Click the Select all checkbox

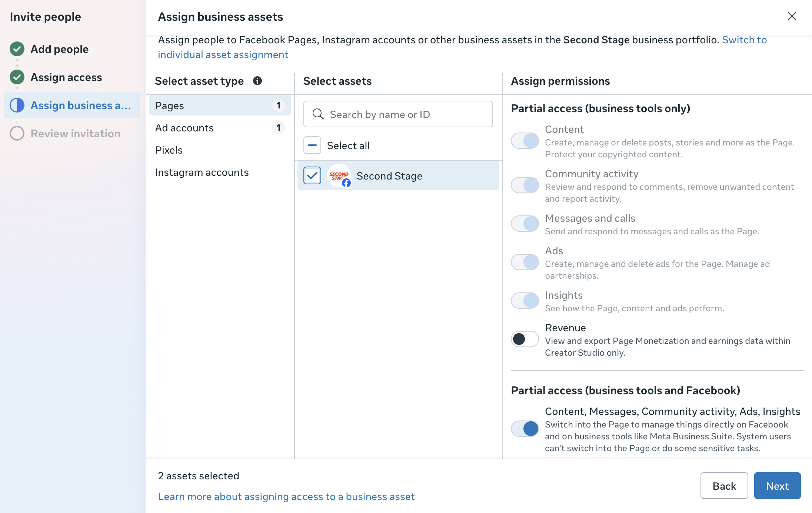pos(312,145)
